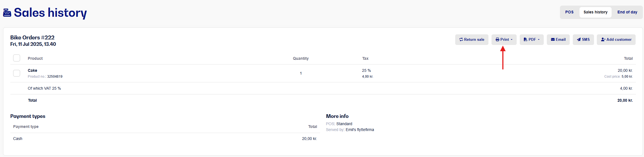The image size is (644, 157).
Task: Click the Add customer button text
Action: 619,40
